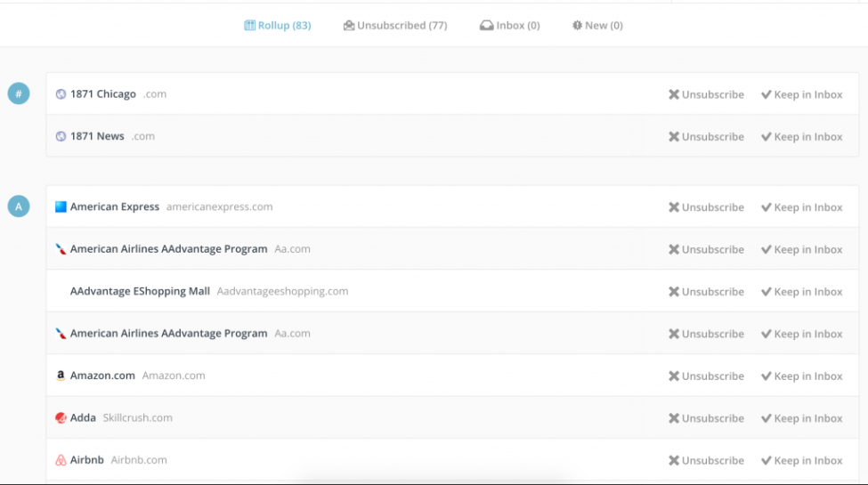
Task: Open the Inbox (0) tab
Action: tap(510, 26)
